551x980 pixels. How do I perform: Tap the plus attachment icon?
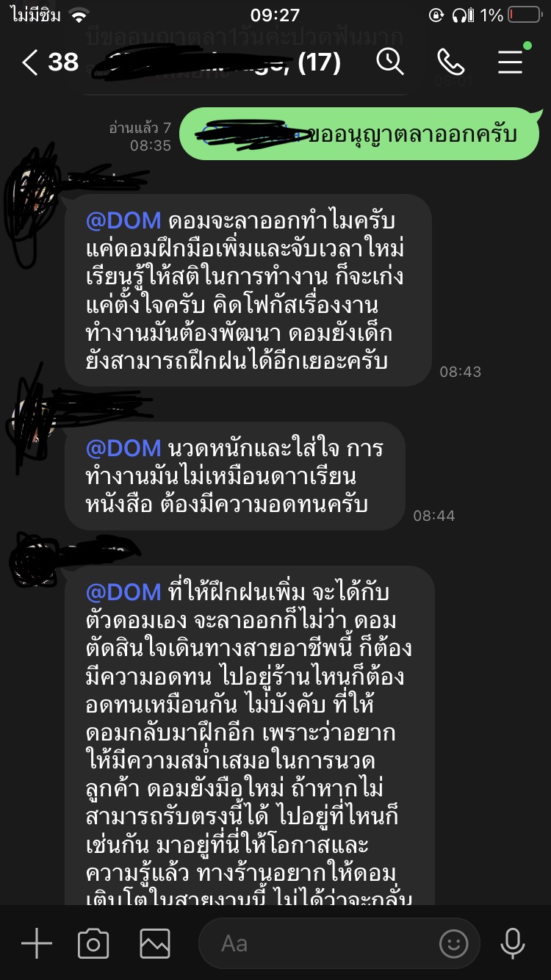click(36, 943)
